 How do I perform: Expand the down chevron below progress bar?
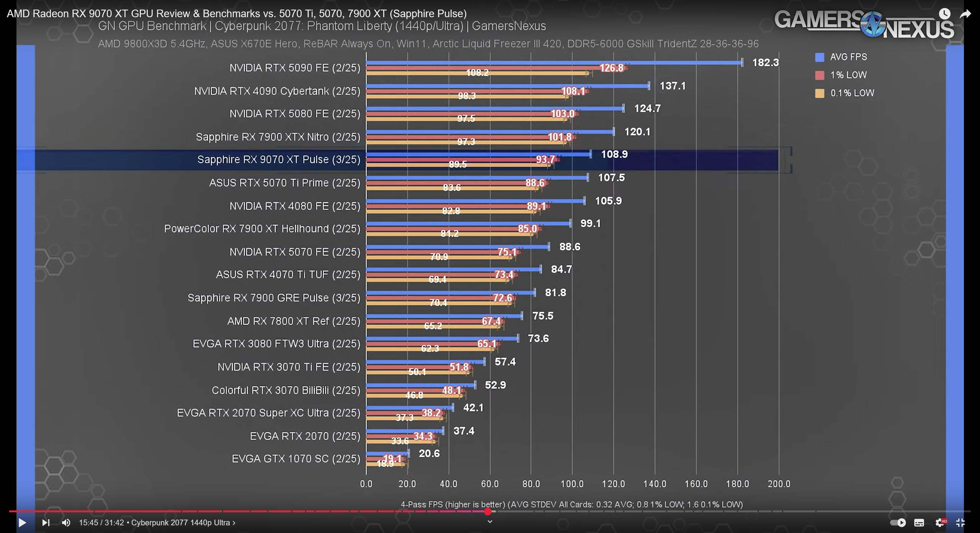tap(490, 522)
